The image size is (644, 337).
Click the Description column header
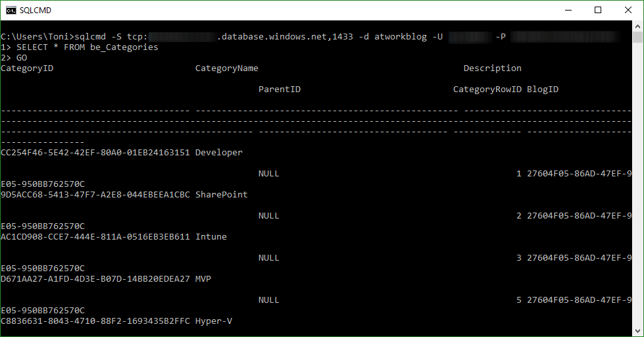pos(492,68)
